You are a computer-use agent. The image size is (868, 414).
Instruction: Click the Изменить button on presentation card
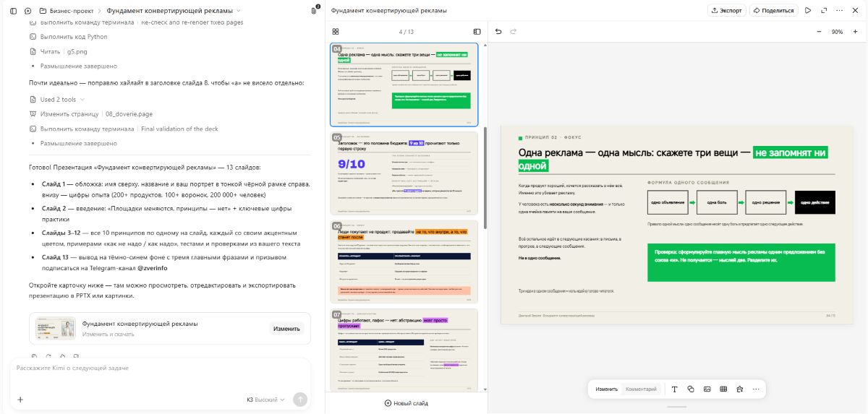[286, 329]
